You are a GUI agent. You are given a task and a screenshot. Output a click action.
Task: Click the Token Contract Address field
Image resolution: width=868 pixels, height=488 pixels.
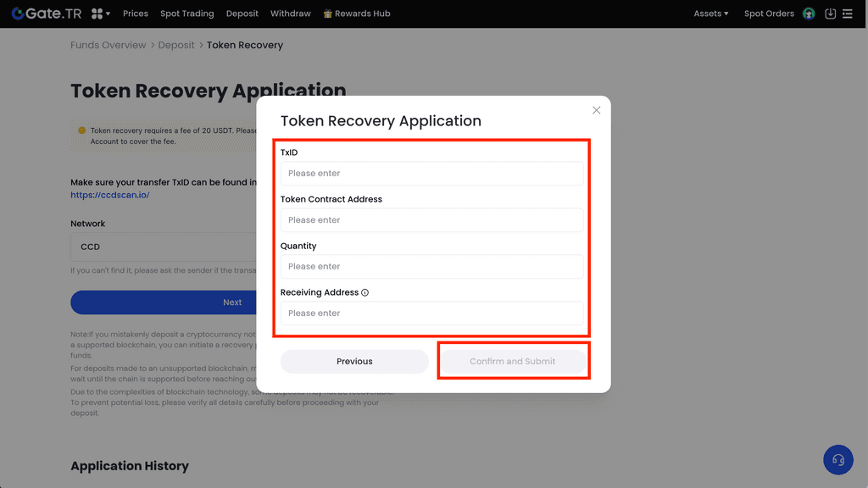431,219
